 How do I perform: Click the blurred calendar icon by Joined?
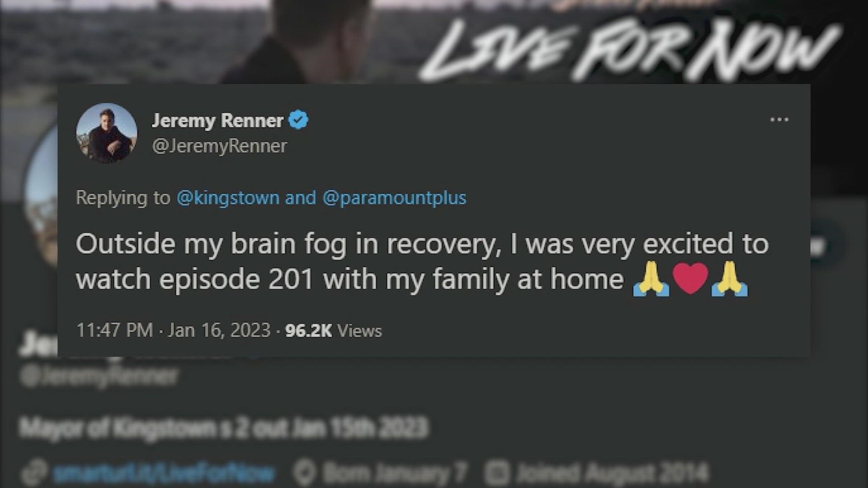497,473
